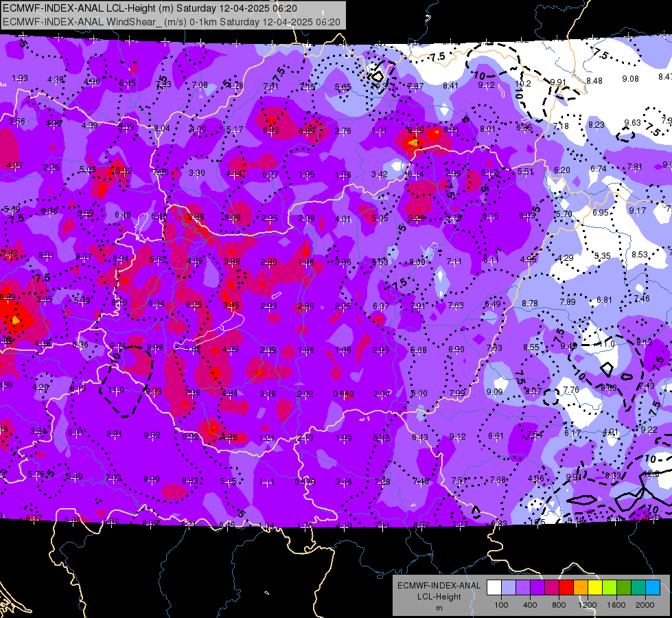Click the grid value 1.01
Screen dimensions: 672x618
click(x=380, y=130)
